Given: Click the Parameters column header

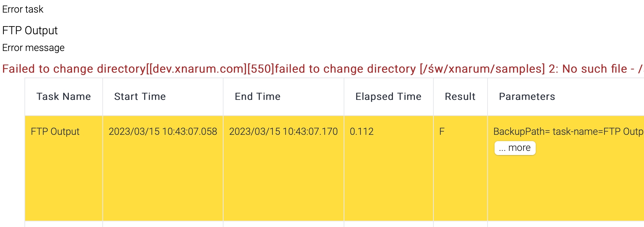Looking at the screenshot, I should point(527,97).
